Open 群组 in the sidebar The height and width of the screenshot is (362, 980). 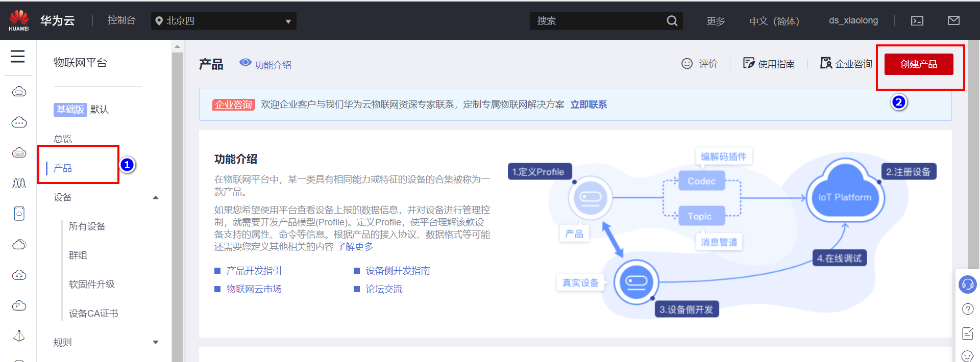pos(78,255)
